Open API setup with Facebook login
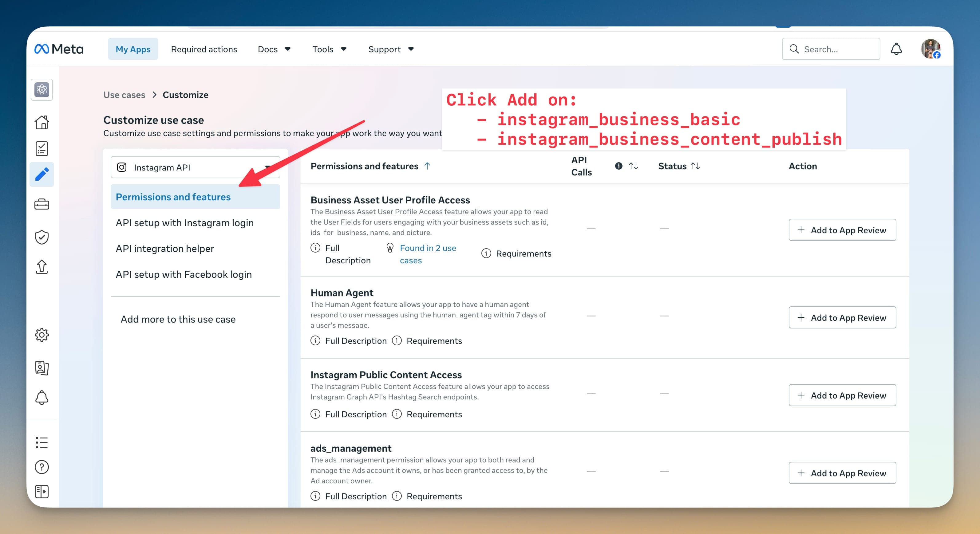Viewport: 980px width, 534px height. coord(184,274)
